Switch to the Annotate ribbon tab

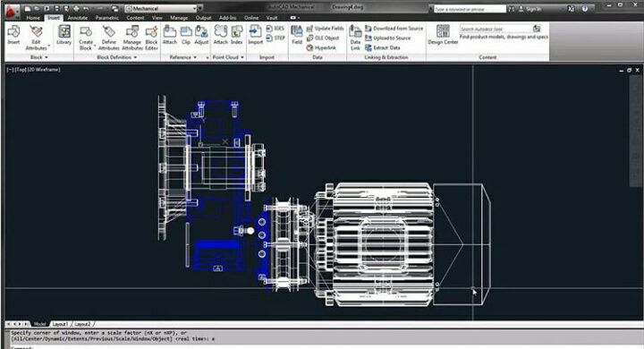tap(78, 18)
